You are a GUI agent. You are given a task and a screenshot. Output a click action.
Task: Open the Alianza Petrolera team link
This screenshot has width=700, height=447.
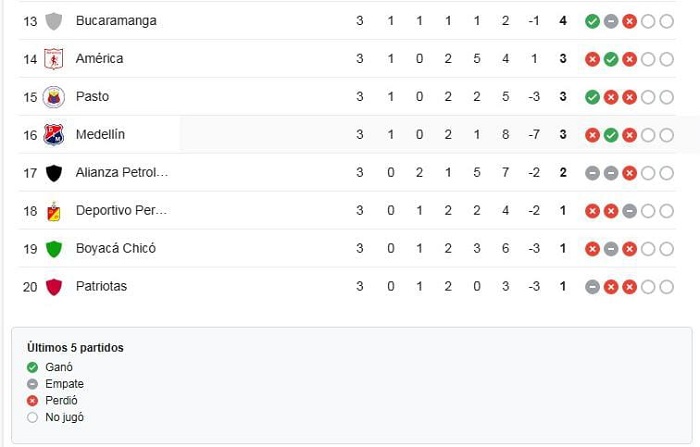pos(122,172)
